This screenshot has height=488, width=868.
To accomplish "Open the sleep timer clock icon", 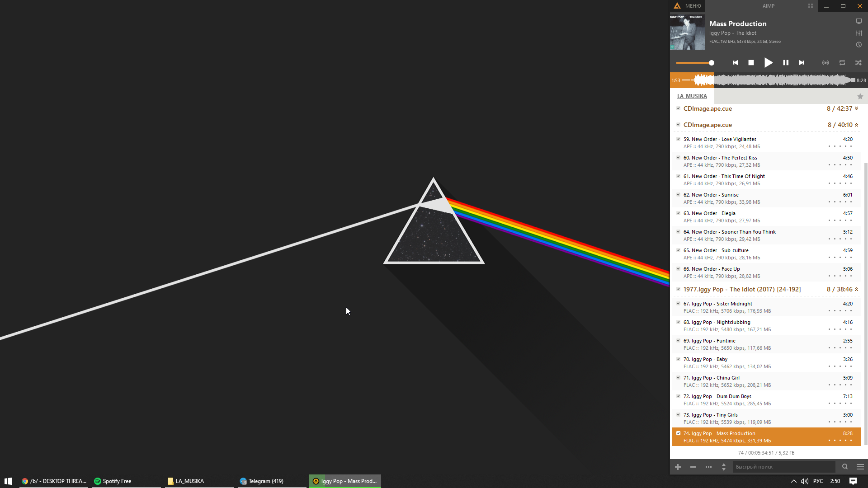I will click(x=859, y=45).
